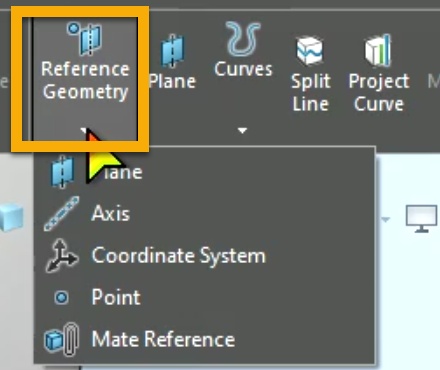Select the Axis menu entry
The height and width of the screenshot is (370, 440).
tap(205, 214)
